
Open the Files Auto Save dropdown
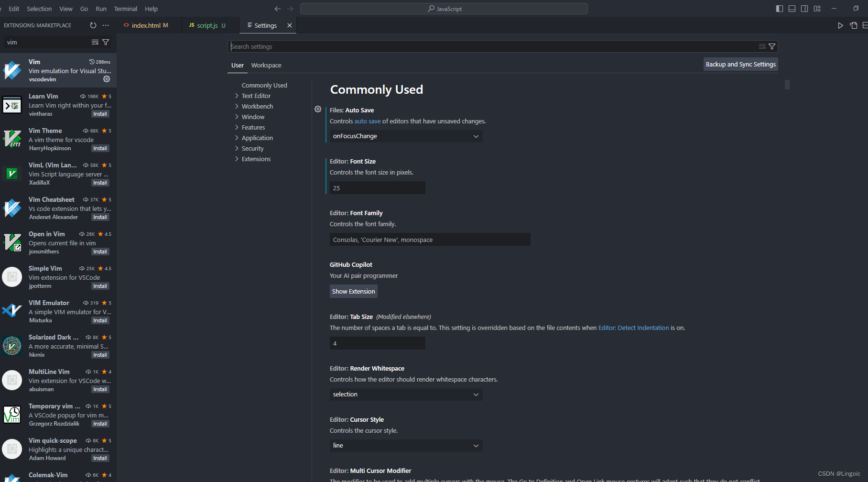tap(406, 136)
